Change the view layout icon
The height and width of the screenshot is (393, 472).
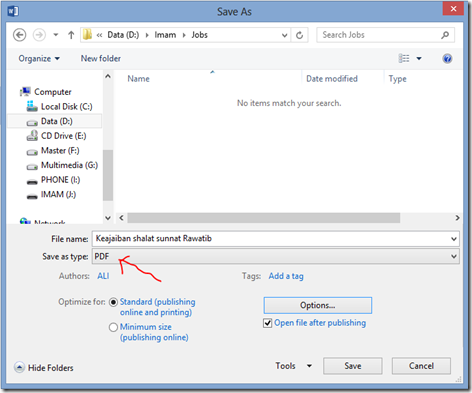(404, 59)
